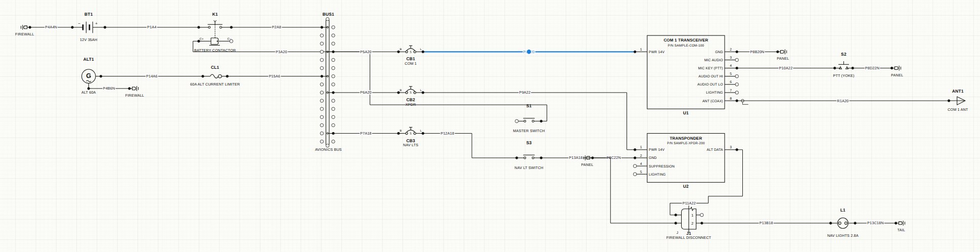This screenshot has width=980, height=252.
Task: Select wire label P10A22
Action: pos(785,68)
